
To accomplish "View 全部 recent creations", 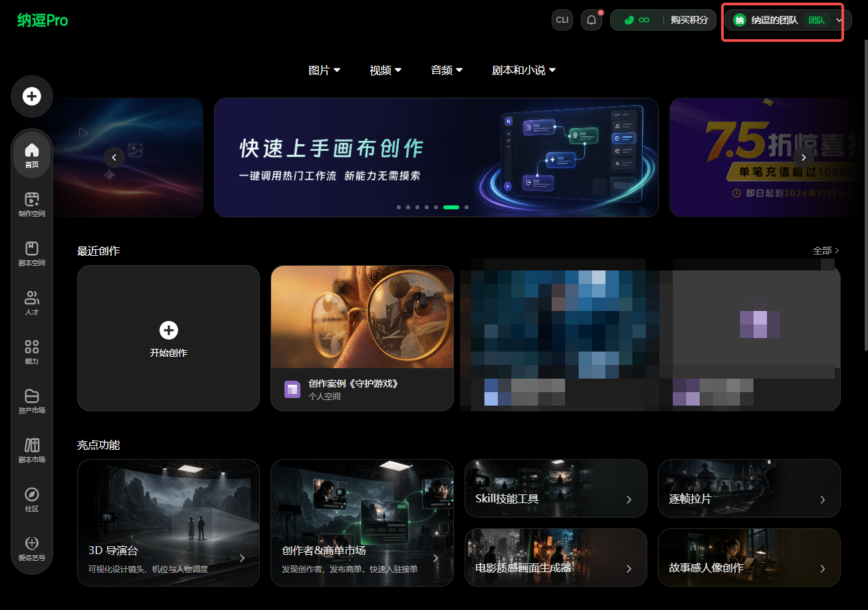I will [x=826, y=251].
